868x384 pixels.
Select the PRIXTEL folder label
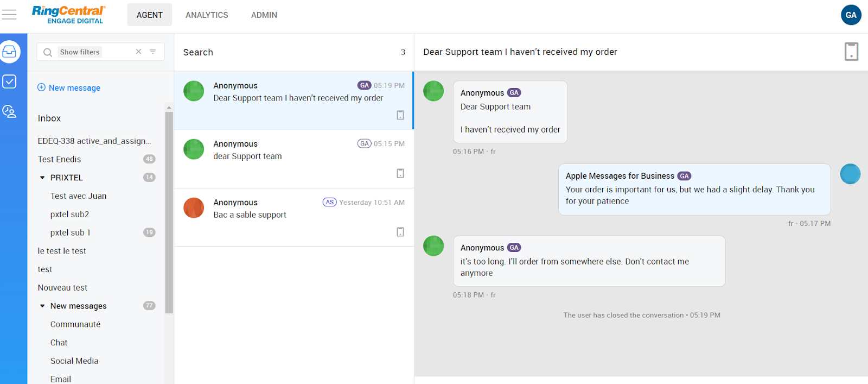(67, 178)
